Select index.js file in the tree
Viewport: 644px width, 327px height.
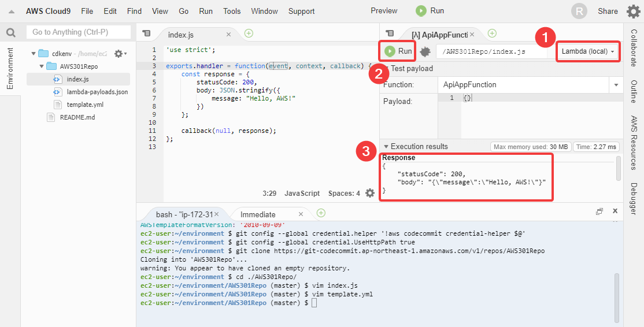pos(78,79)
